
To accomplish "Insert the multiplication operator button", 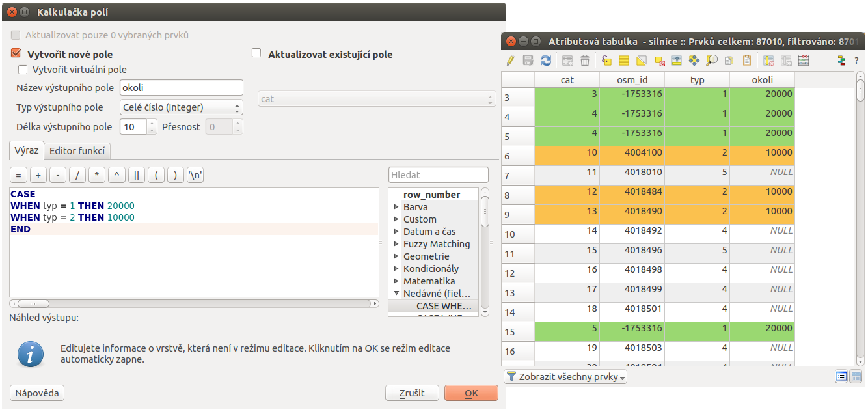I will pos(97,175).
